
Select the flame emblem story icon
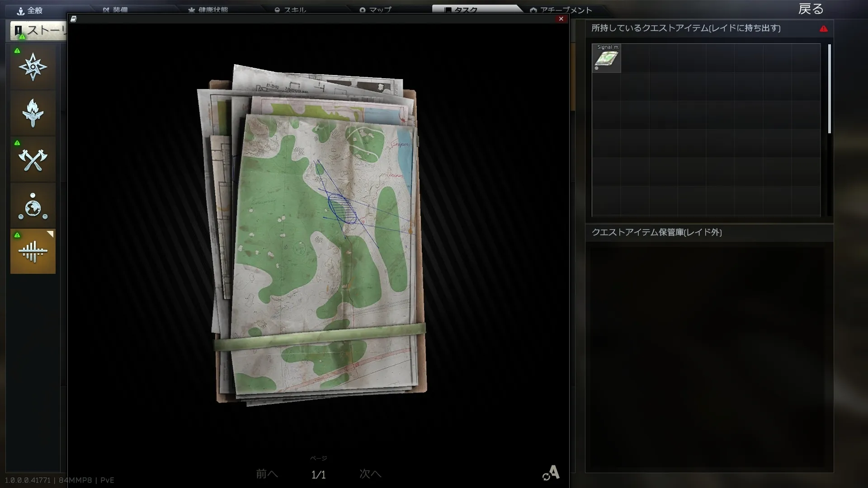[33, 113]
